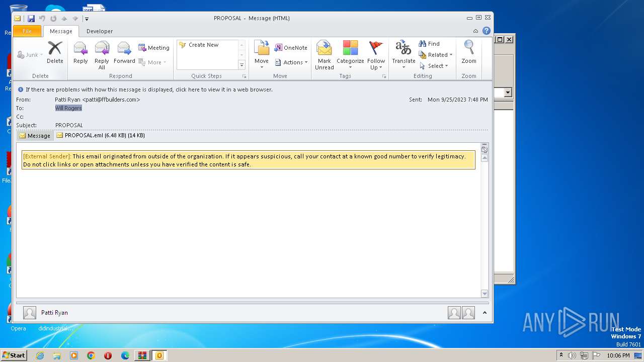Open the Select dropdown
Viewport: 644px width, 362px height.
coord(434,66)
